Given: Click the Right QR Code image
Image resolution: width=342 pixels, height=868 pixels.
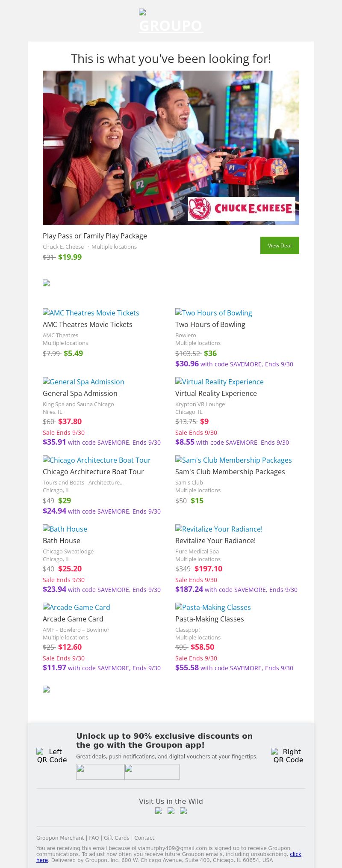Looking at the screenshot, I should click(x=288, y=755).
